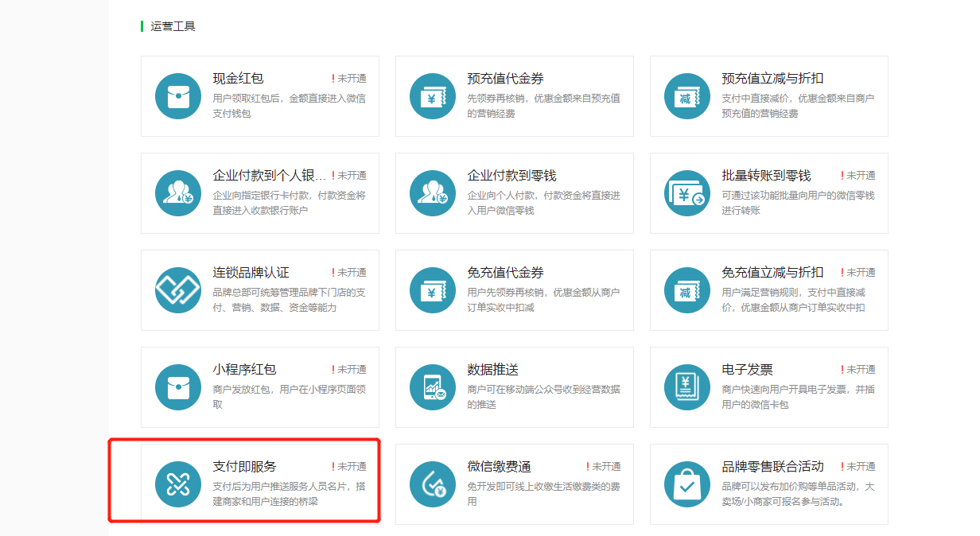Click 未开通 status on 现金红包 card
The image size is (980, 536).
coord(349,79)
